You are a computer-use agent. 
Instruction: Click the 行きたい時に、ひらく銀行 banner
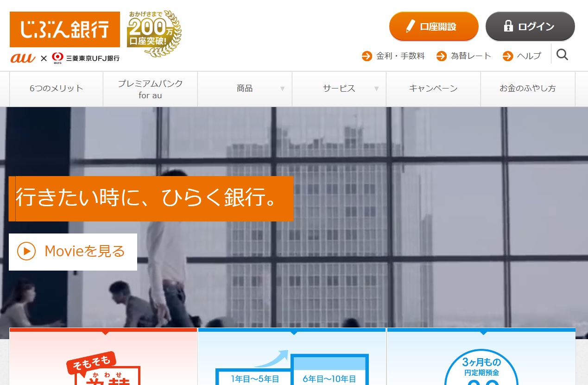coord(151,198)
